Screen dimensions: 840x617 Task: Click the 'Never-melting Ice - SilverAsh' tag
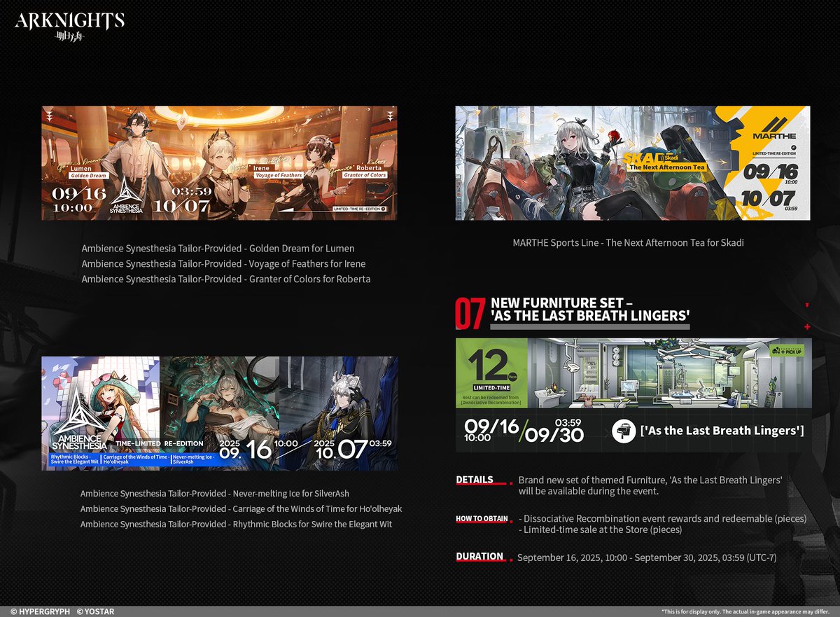[195, 460]
